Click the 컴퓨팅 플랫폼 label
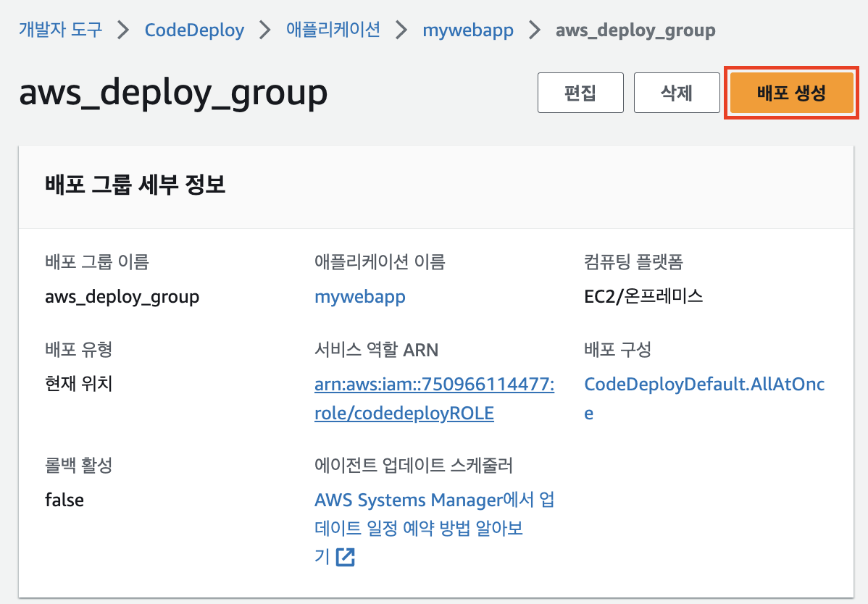 [x=633, y=261]
